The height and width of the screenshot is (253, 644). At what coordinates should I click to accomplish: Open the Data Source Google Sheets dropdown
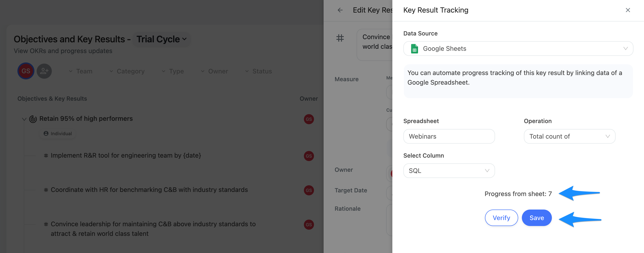point(518,49)
